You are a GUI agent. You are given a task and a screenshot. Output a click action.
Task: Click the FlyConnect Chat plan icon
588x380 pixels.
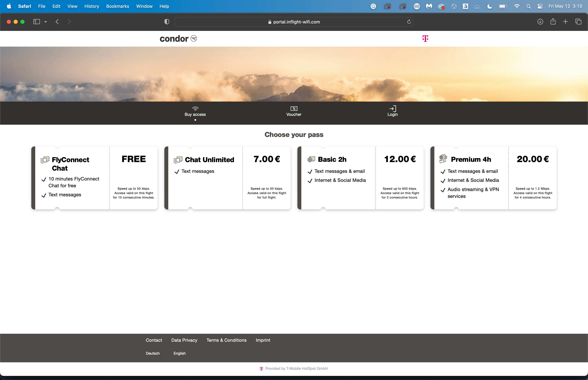(45, 160)
